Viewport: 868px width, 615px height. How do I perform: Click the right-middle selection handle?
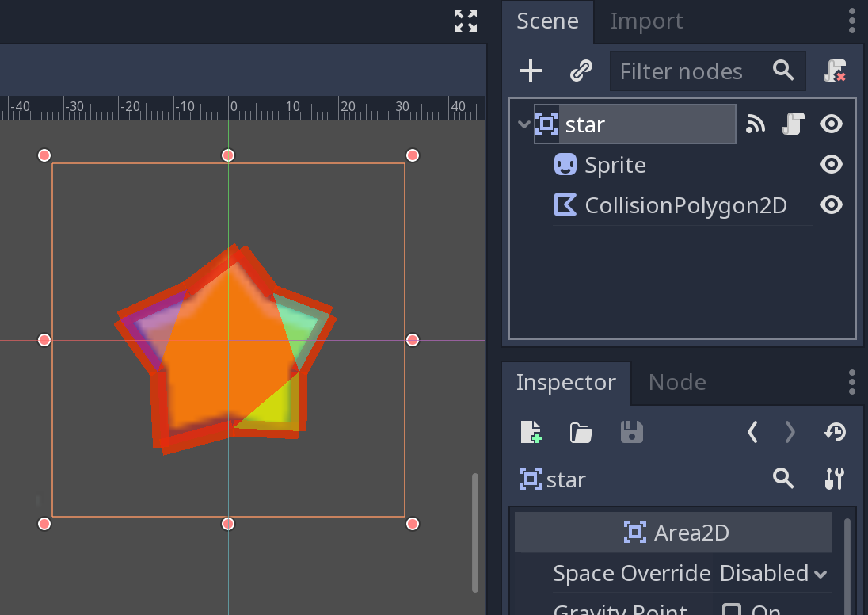(x=413, y=340)
